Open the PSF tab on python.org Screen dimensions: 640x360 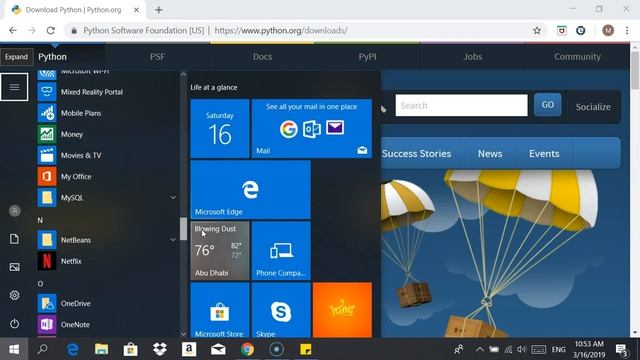click(x=158, y=57)
